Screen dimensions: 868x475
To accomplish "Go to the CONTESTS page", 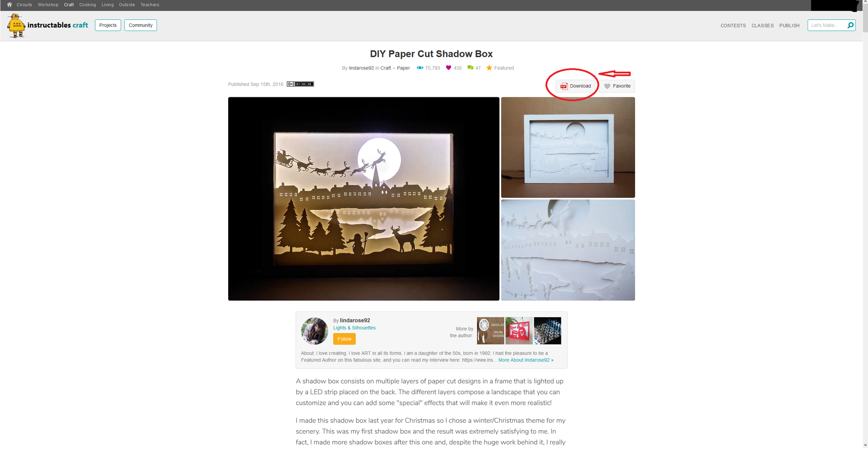I will point(733,25).
